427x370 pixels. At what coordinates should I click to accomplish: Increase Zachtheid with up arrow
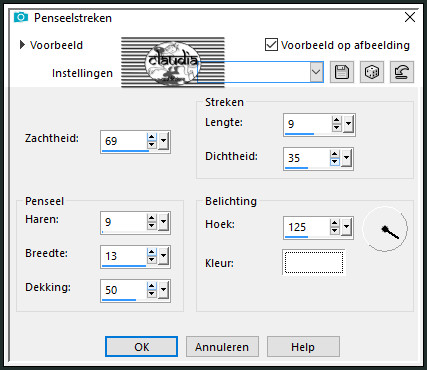tap(152, 137)
